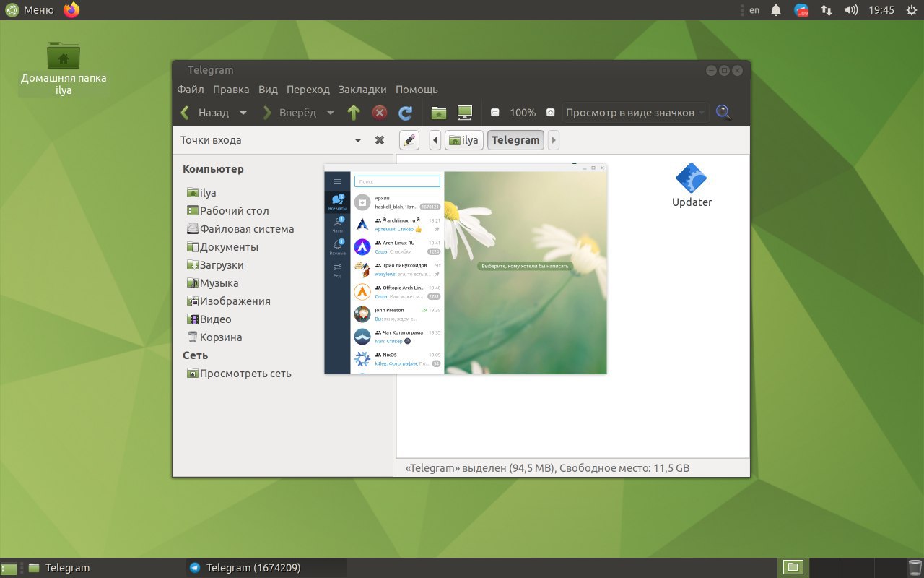Viewport: 924px width, 578px height.
Task: Open the Закладки menu
Action: 362,90
